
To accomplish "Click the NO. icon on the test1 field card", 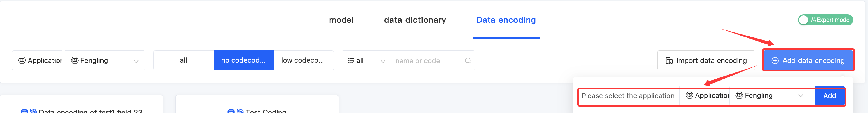I will click(25, 111).
